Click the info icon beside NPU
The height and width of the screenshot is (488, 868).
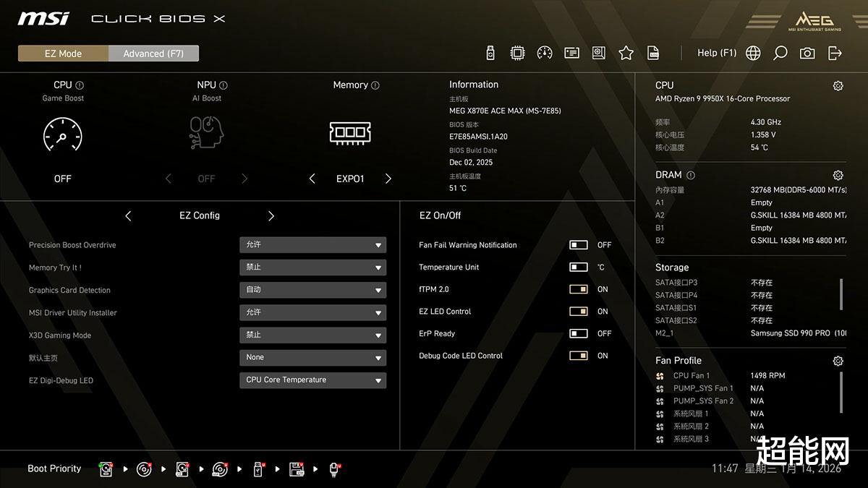point(224,85)
